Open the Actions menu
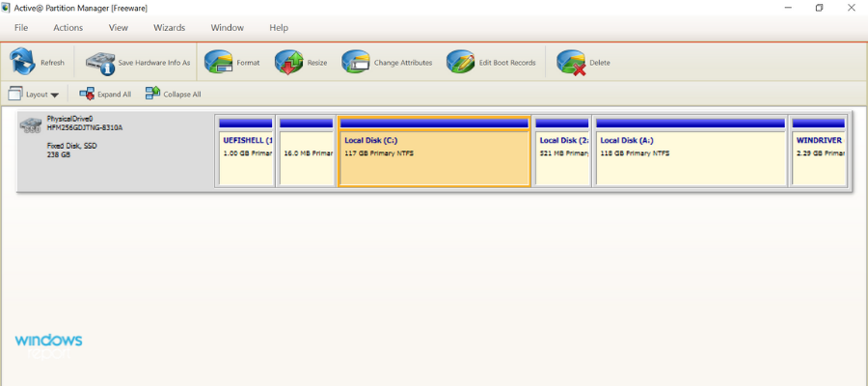The width and height of the screenshot is (868, 386). 68,28
